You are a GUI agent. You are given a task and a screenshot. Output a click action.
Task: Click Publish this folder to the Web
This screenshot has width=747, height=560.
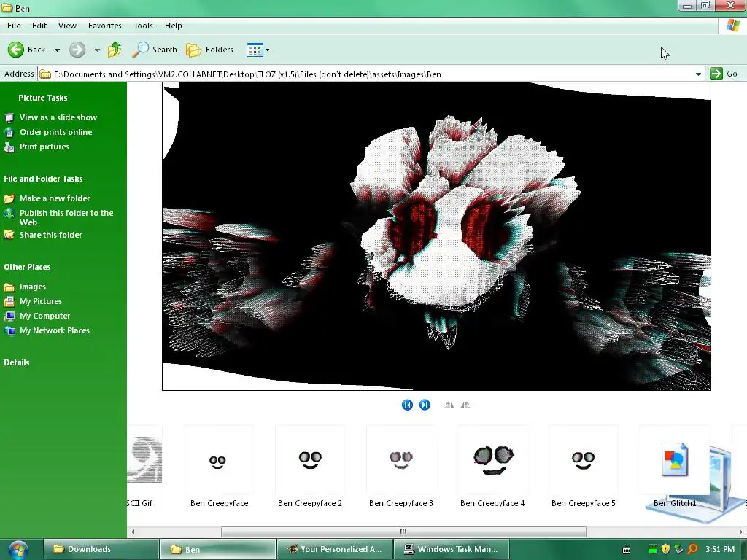(66, 217)
